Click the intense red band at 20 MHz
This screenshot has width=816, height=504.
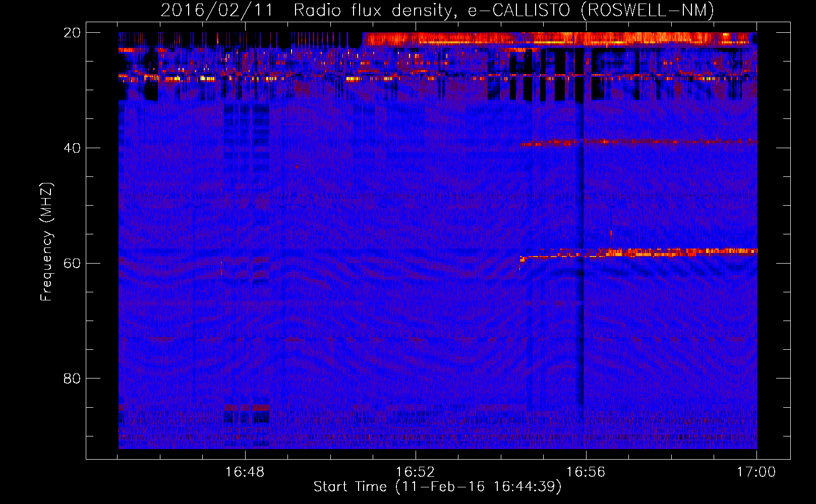click(560, 39)
